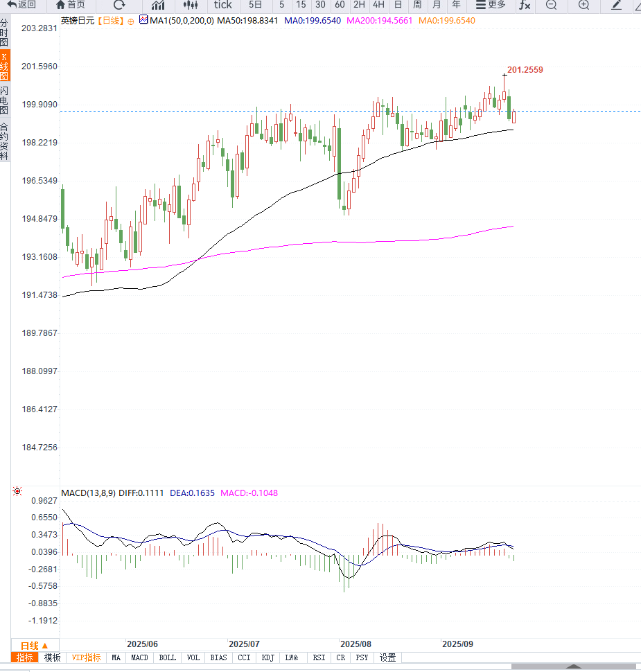Click the horizontal scrollbar thumb at bottom
This screenshot has height=672, width=641.
(x=574, y=666)
